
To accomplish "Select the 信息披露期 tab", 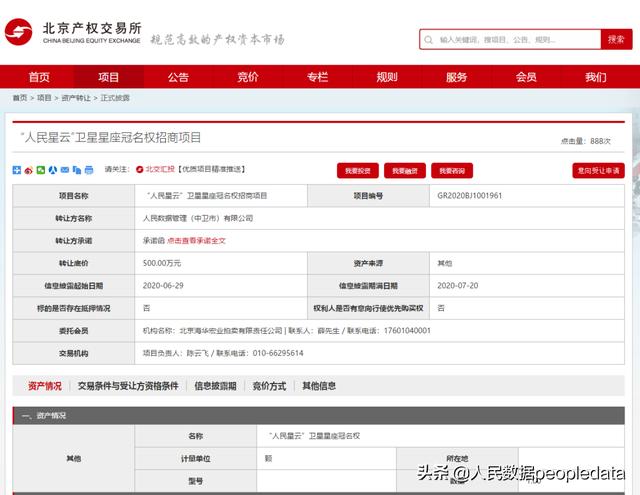I will [x=215, y=385].
